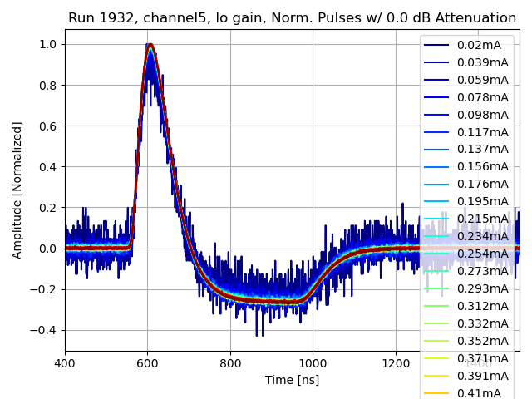Click the 0.02mA legend line swatch
Image resolution: width=532 pixels, height=399 pixels.
click(437, 45)
